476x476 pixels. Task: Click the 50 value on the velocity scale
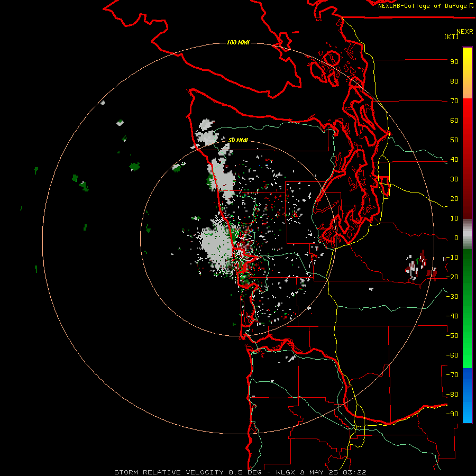(454, 140)
